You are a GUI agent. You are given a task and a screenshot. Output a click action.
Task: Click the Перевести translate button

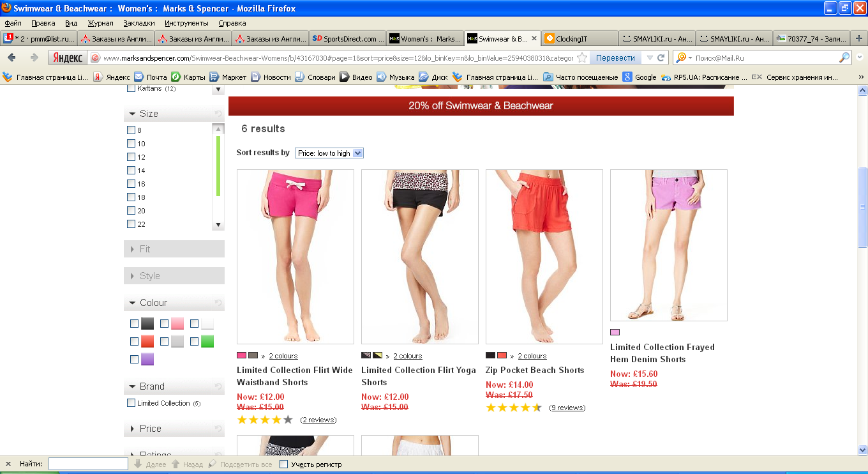point(615,57)
